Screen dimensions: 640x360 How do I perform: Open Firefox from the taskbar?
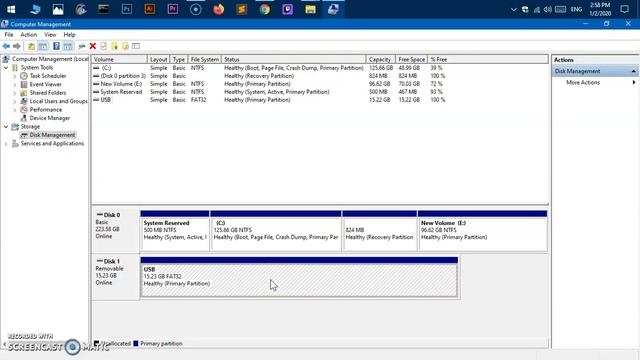tap(219, 9)
